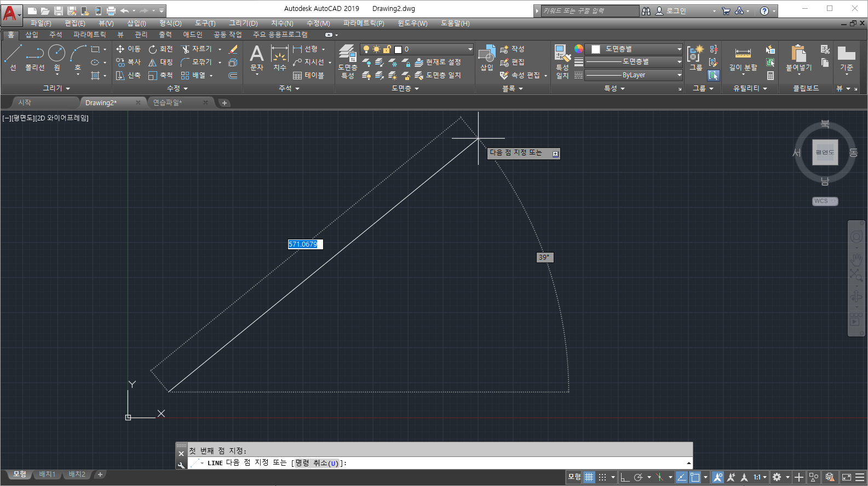
Task: Click the Paste (붙여넣기) icon
Action: click(x=799, y=58)
